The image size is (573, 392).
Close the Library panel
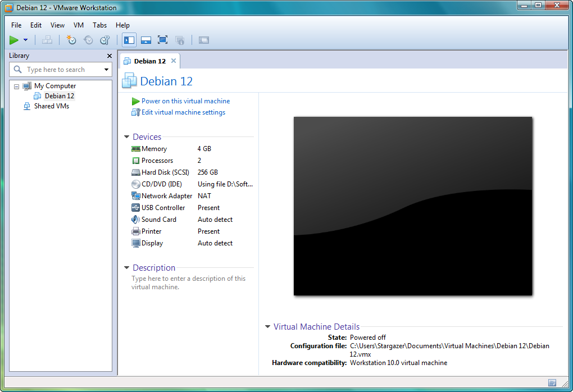point(110,56)
